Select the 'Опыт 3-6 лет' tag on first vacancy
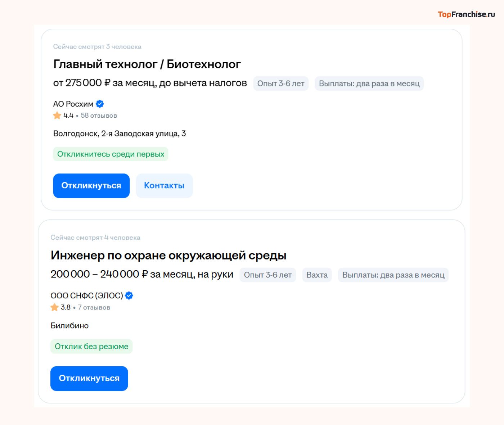The image size is (504, 425). (x=280, y=83)
